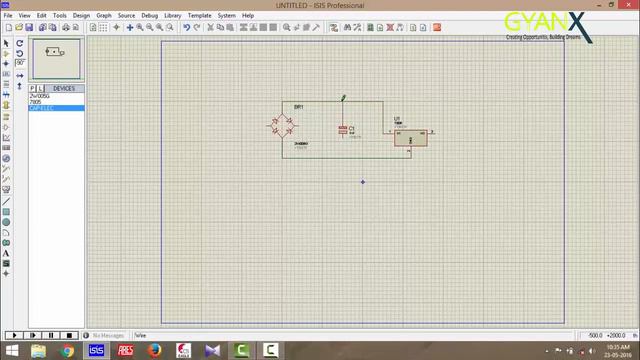640x360 pixels.
Task: Select the 2D Graphics Line tool
Action: pos(6,201)
